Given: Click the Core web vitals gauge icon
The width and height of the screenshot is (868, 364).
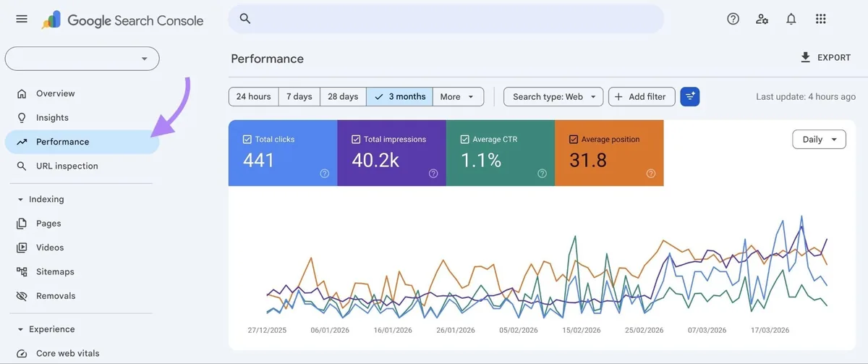Looking at the screenshot, I should (x=22, y=353).
